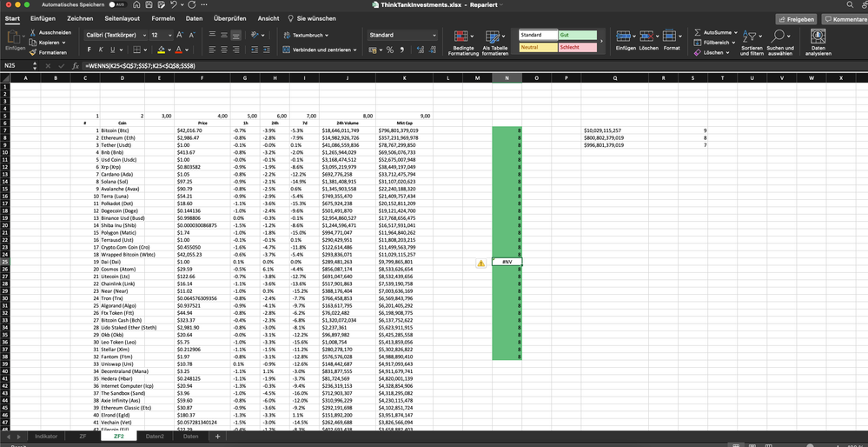Image resolution: width=868 pixels, height=447 pixels.
Task: Click the Kommentare button
Action: tap(845, 19)
